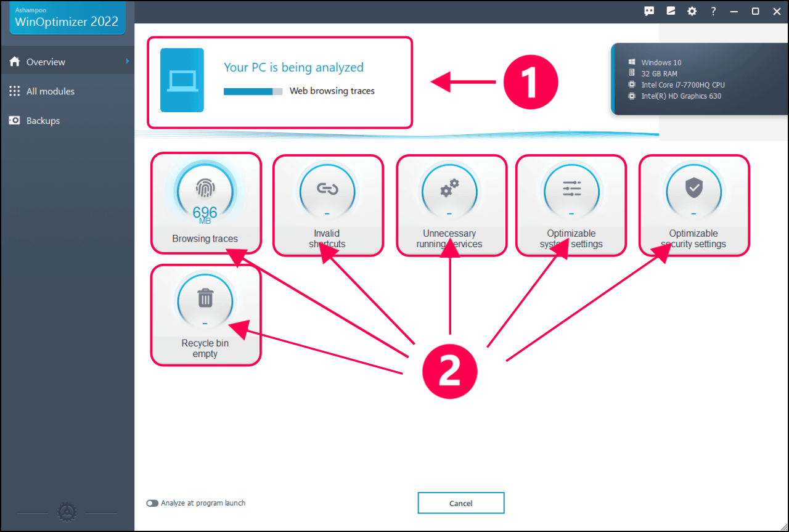Minimize the WinOptimizer window
Viewport: 789px width, 532px height.
tap(734, 11)
